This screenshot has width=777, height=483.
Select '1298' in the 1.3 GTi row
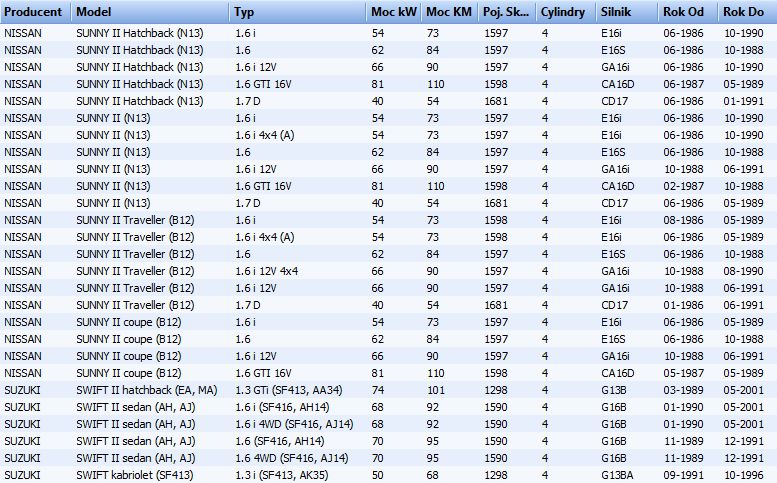pyautogui.click(x=496, y=390)
